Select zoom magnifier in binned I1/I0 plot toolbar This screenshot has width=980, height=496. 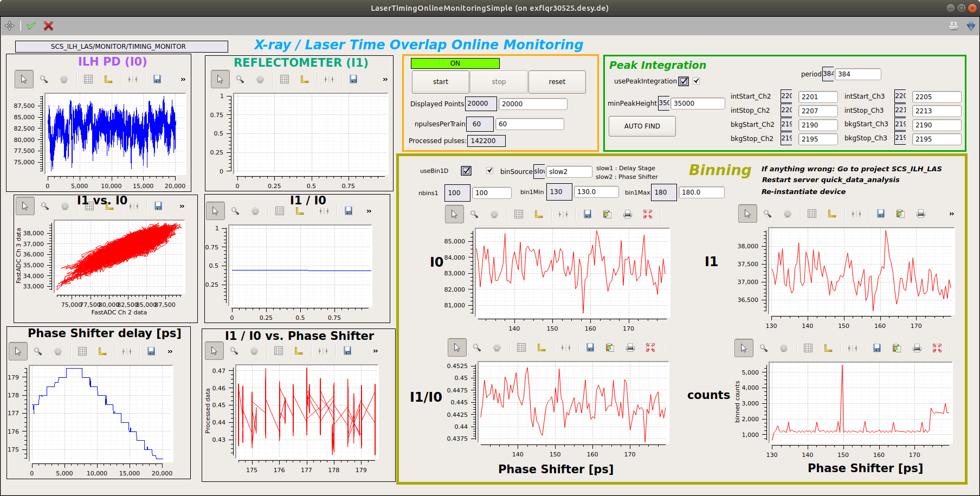pyautogui.click(x=477, y=347)
